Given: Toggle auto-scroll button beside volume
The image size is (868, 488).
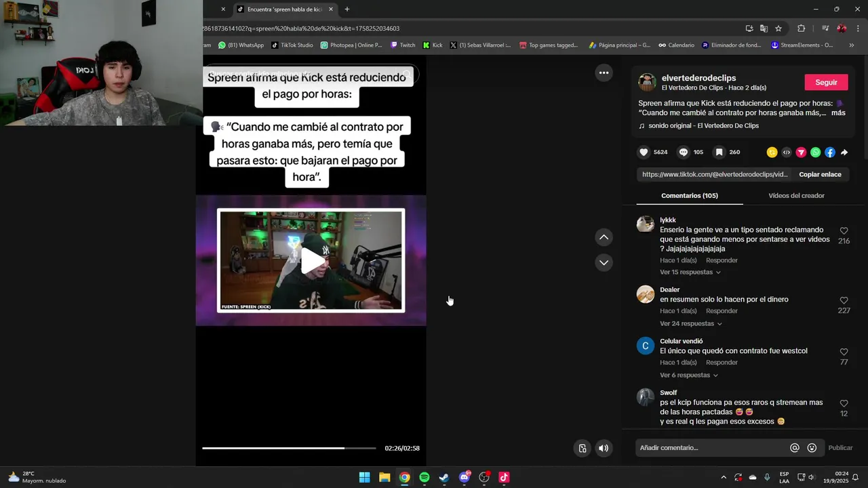Looking at the screenshot, I should [583, 448].
